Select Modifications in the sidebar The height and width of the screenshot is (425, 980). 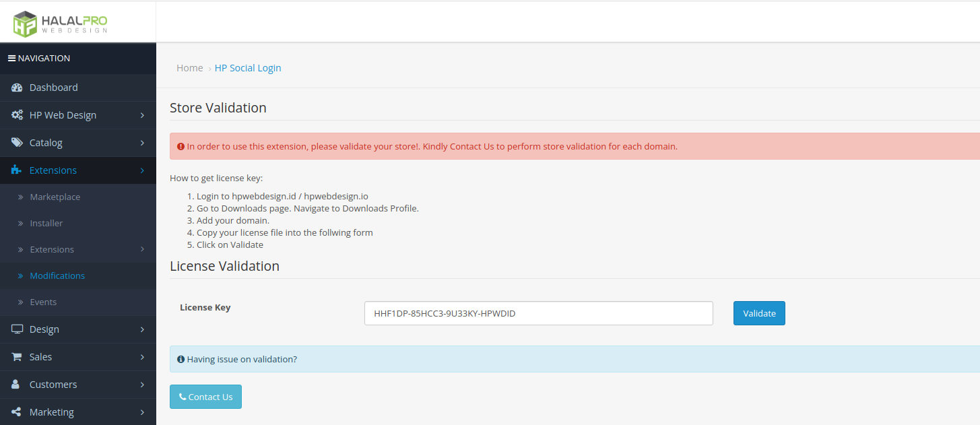[57, 275]
